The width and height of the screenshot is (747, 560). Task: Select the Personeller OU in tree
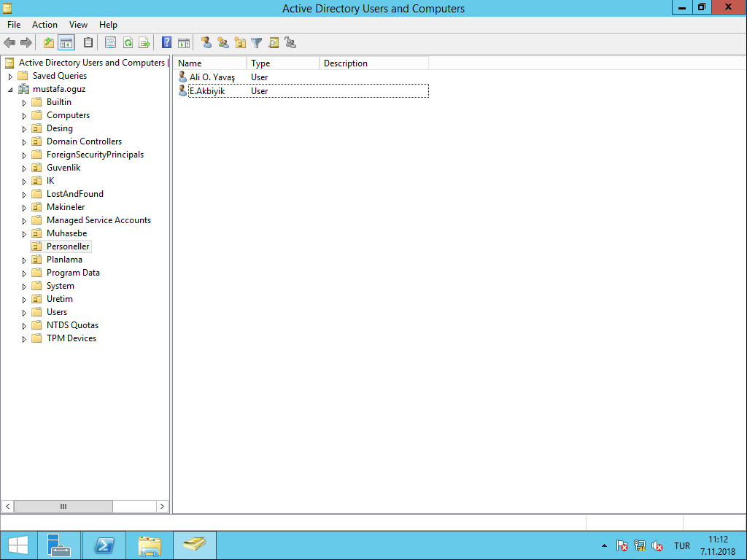tap(68, 246)
